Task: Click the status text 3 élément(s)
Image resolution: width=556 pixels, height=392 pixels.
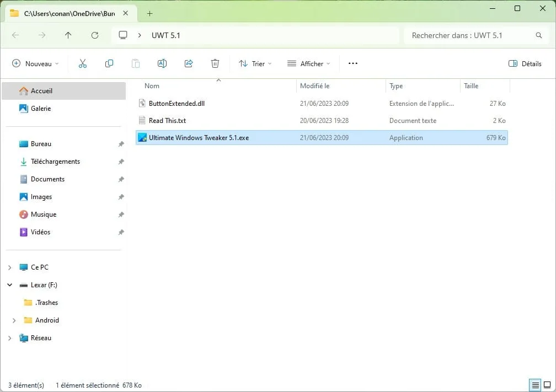Action: (26, 385)
